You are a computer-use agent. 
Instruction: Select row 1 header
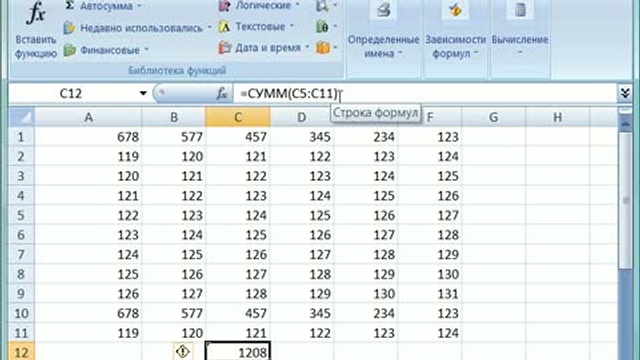[x=22, y=137]
